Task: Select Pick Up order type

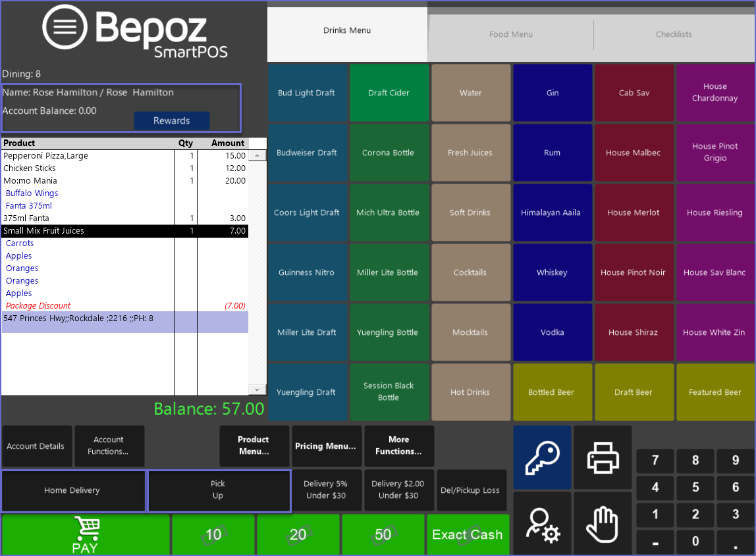Action: [219, 490]
